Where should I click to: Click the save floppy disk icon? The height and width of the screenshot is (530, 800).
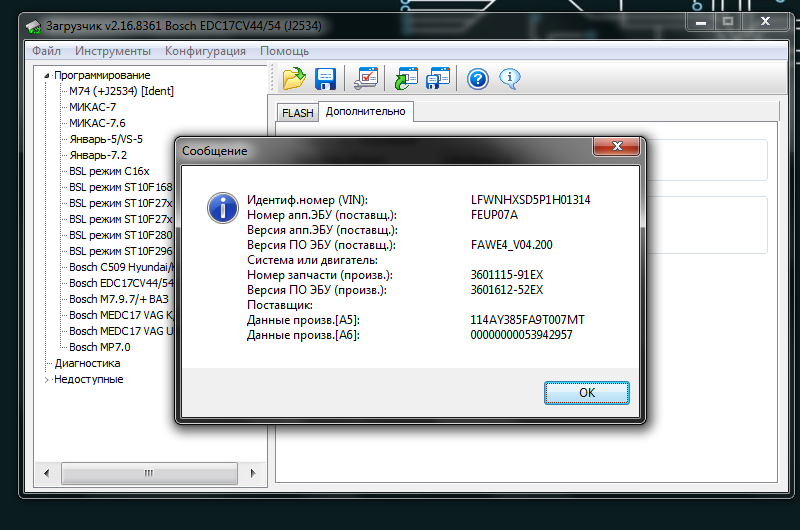(325, 78)
